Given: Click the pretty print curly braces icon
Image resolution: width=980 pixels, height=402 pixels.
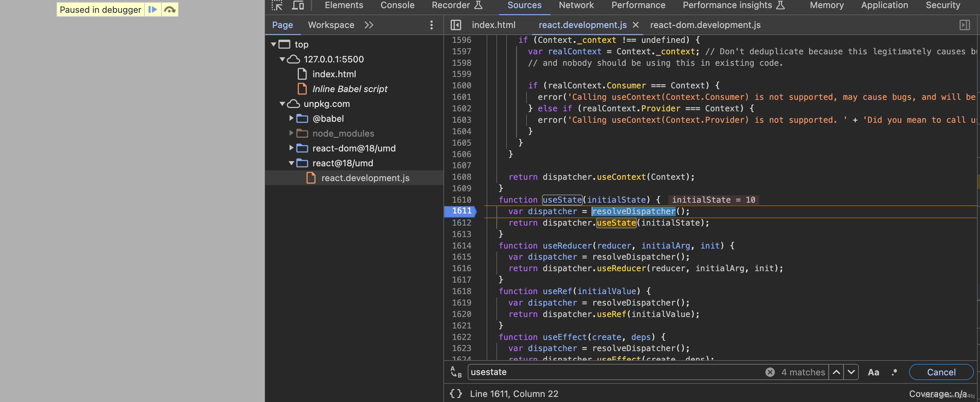Looking at the screenshot, I should (x=455, y=394).
